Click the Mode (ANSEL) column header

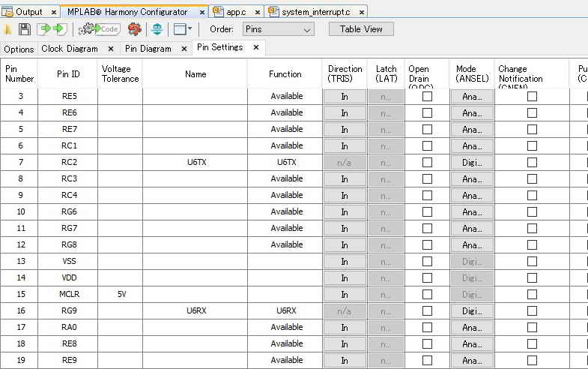pos(472,73)
